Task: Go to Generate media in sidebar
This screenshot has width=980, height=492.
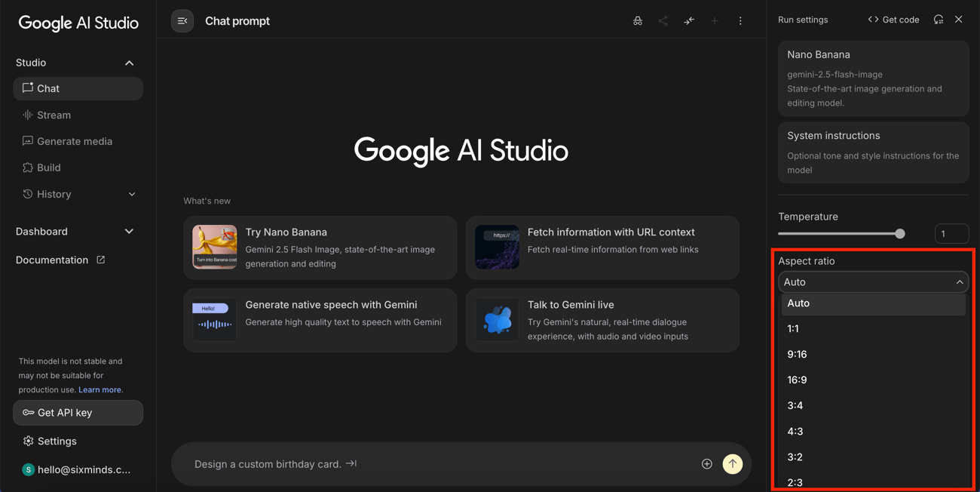Action: point(74,142)
